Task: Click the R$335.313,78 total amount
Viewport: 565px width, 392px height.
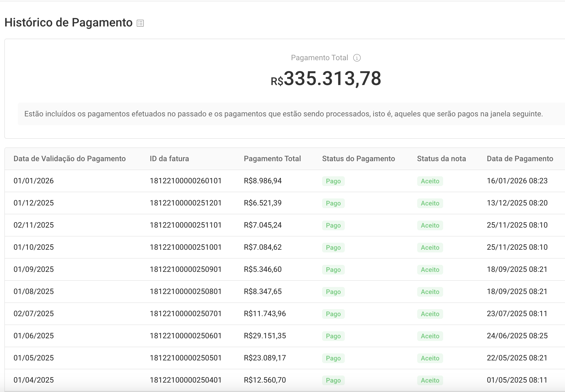Action: (x=326, y=79)
